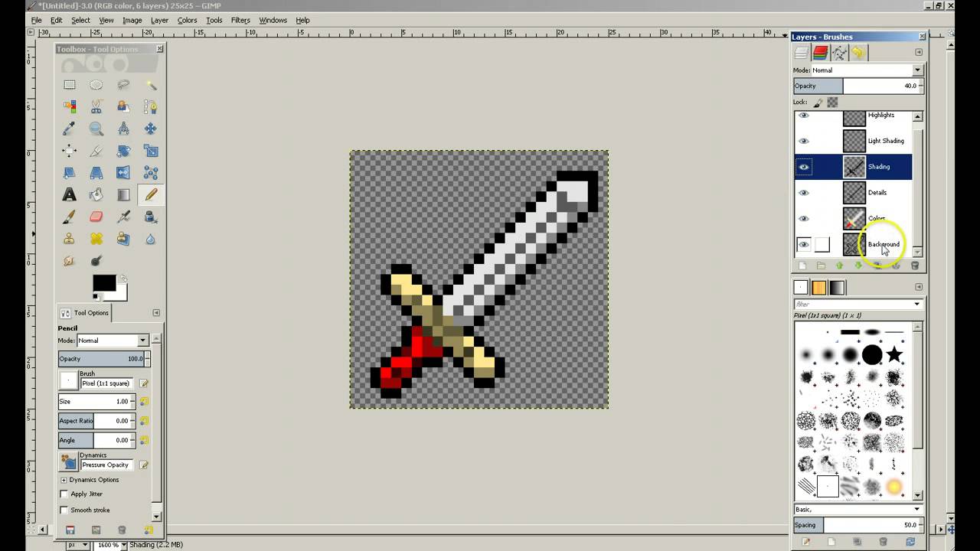Enable the Smooth stroke checkbox

[x=64, y=510]
